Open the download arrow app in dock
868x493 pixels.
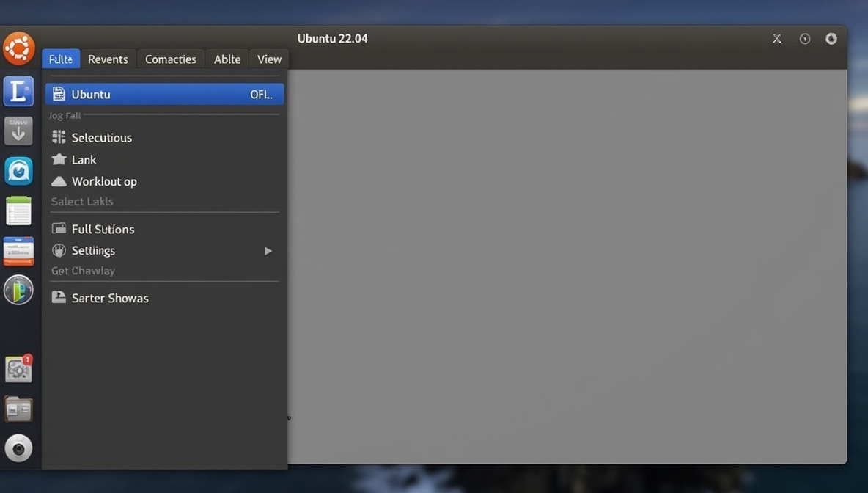(18, 131)
